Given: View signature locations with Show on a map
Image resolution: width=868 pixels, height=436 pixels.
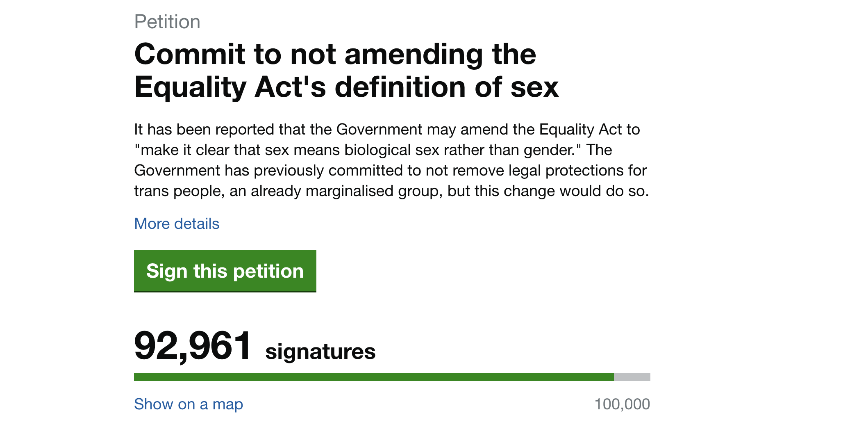Looking at the screenshot, I should (188, 404).
